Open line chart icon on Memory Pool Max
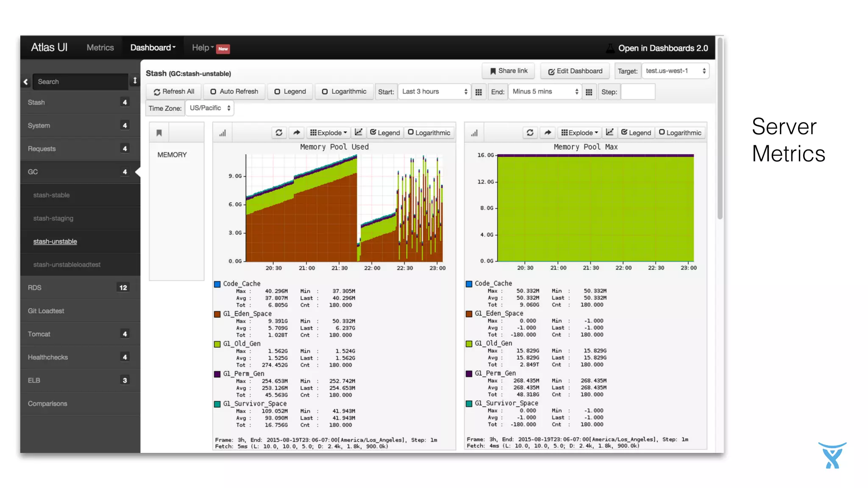This screenshot has height=488, width=868. coord(609,132)
